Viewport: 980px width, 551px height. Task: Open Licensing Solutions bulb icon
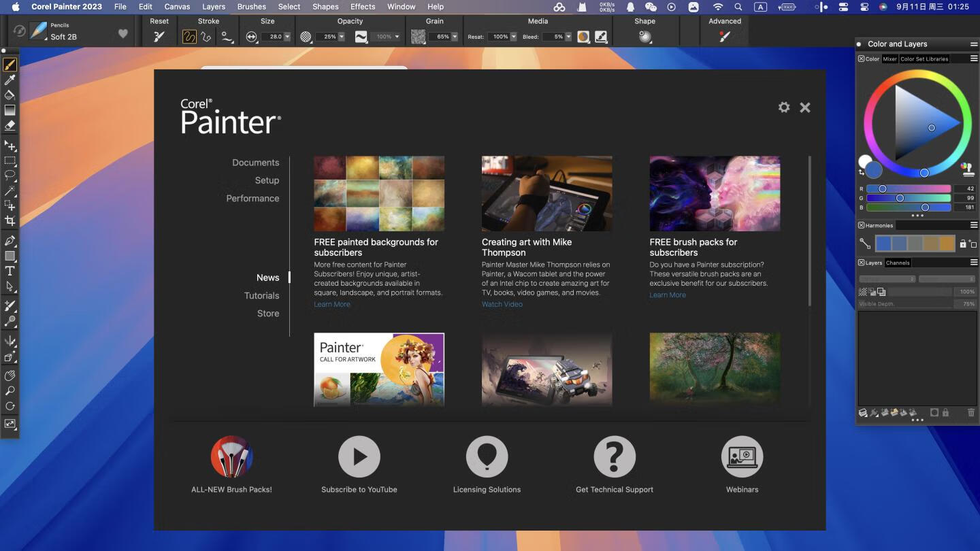(487, 456)
